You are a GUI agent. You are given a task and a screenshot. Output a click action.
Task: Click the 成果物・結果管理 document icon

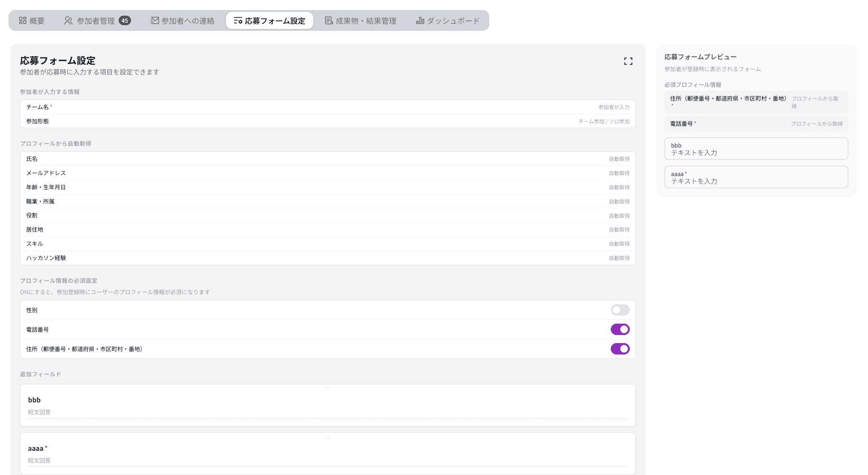pyautogui.click(x=328, y=20)
